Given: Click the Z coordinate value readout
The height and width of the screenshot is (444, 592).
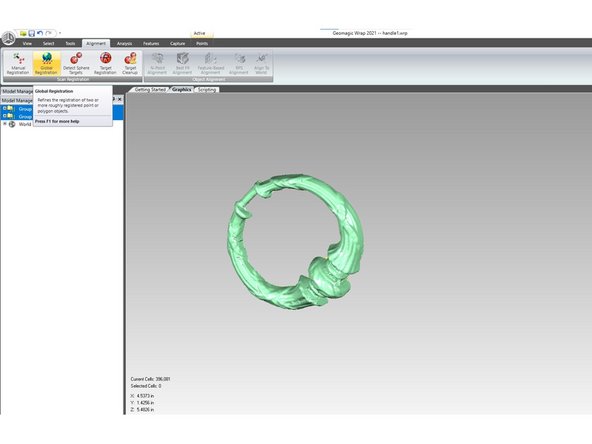Looking at the screenshot, I should (142, 410).
